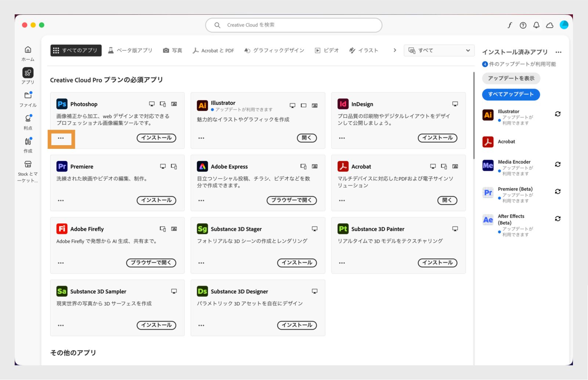Select the アプリ (Apps) sidebar icon
This screenshot has height=380, width=588.
point(28,73)
